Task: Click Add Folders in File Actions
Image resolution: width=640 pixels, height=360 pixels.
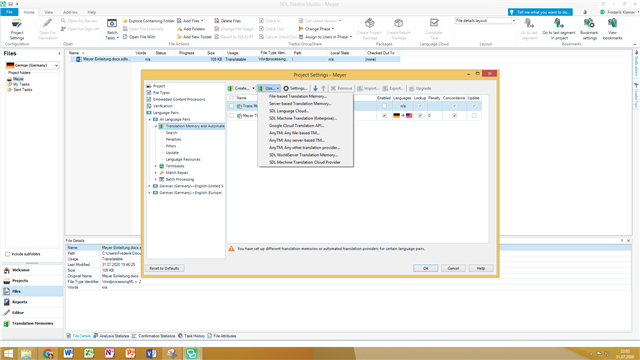Action: point(191,29)
